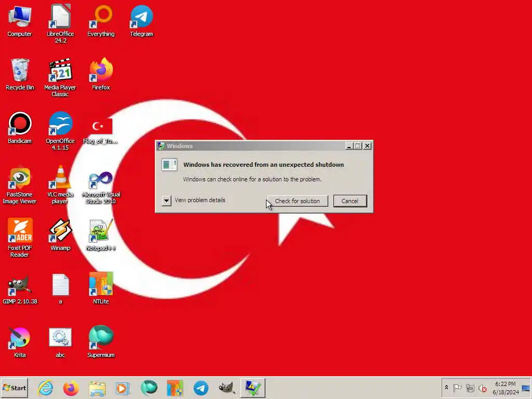Close the Windows recovery dialog
This screenshot has width=532, height=399.
coord(367,146)
